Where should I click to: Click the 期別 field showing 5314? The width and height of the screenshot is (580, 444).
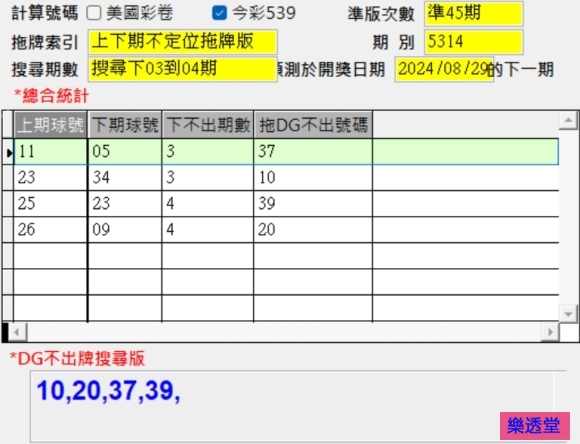pos(473,41)
